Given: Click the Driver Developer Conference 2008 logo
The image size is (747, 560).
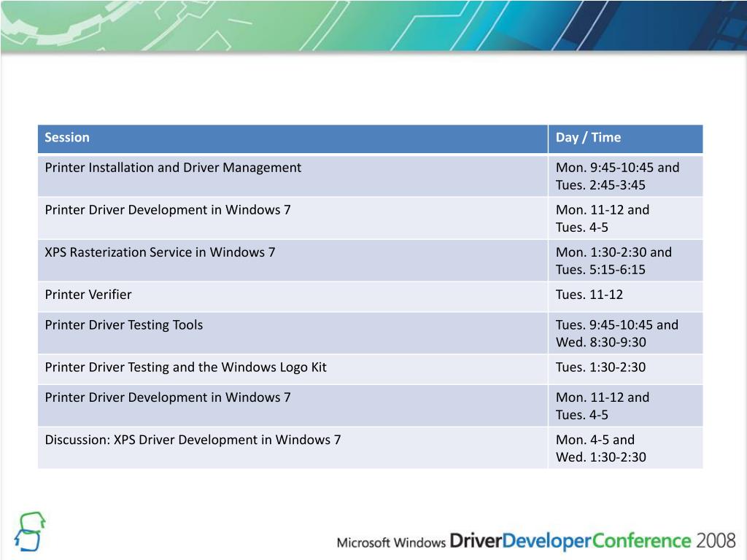Looking at the screenshot, I should tap(536, 542).
